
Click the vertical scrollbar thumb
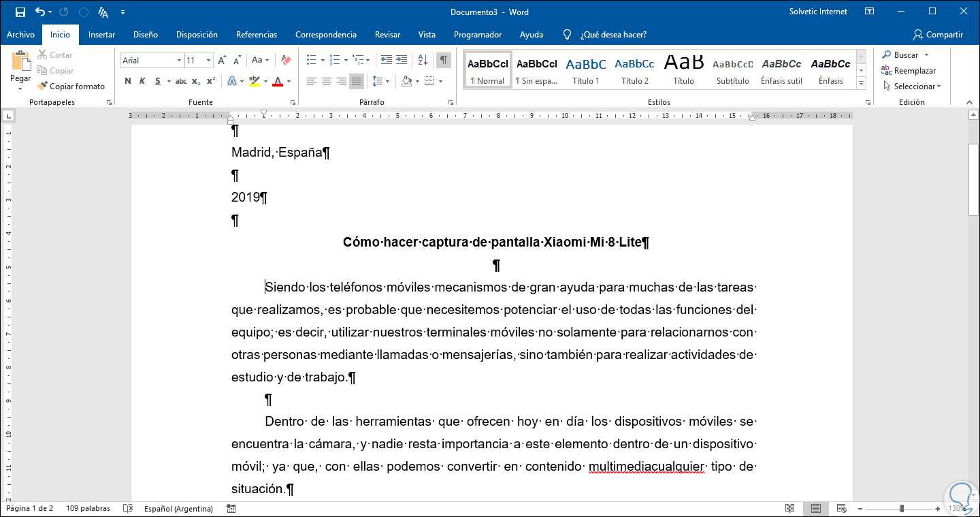point(974,180)
